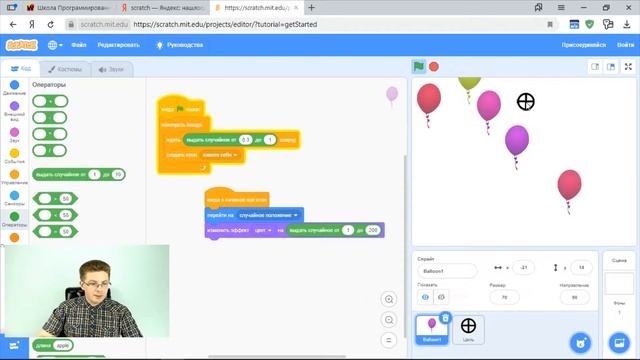Open the случайное положение dropdown in block

268,215
